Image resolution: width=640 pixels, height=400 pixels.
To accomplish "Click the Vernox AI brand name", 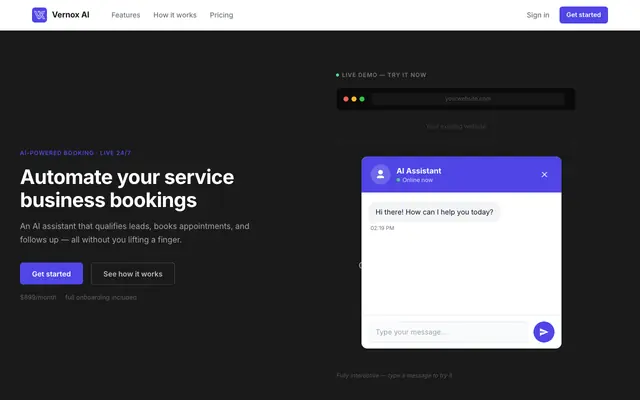I will [71, 15].
